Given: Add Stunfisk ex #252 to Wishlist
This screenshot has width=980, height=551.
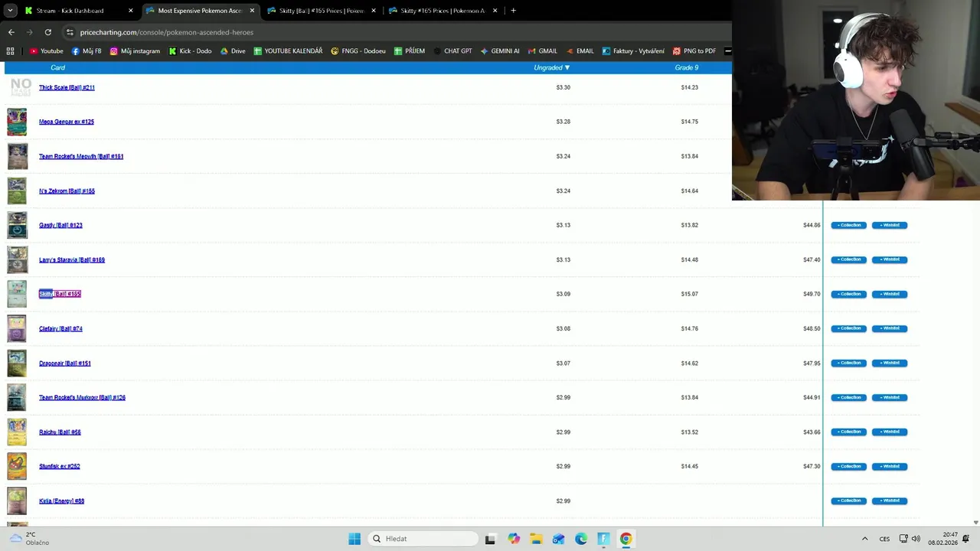Looking at the screenshot, I should pos(890,466).
